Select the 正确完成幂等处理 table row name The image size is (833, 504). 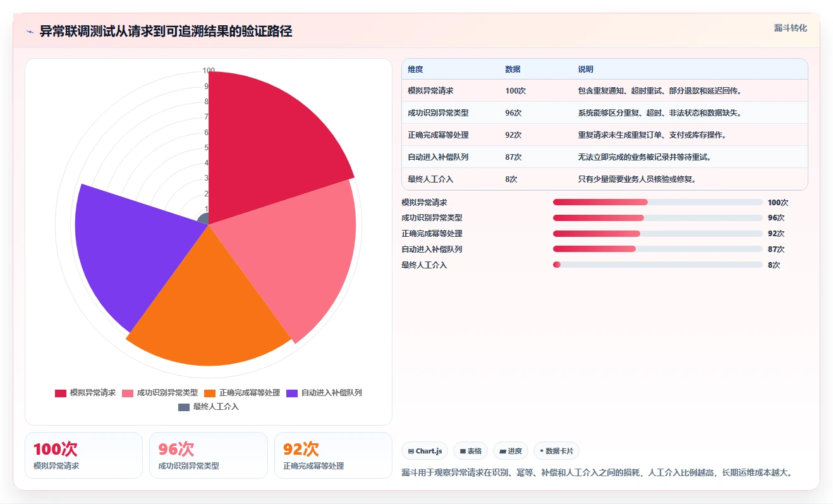(x=438, y=135)
